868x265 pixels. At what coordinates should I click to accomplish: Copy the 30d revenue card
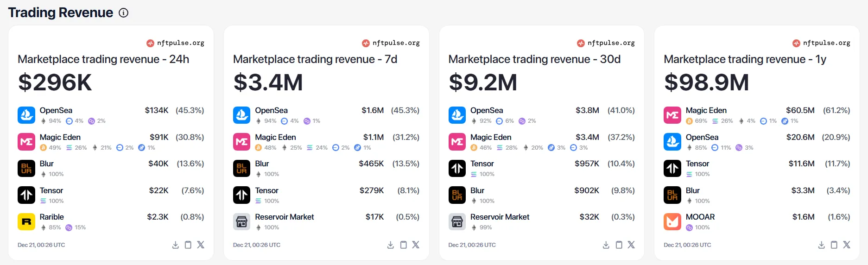click(619, 245)
